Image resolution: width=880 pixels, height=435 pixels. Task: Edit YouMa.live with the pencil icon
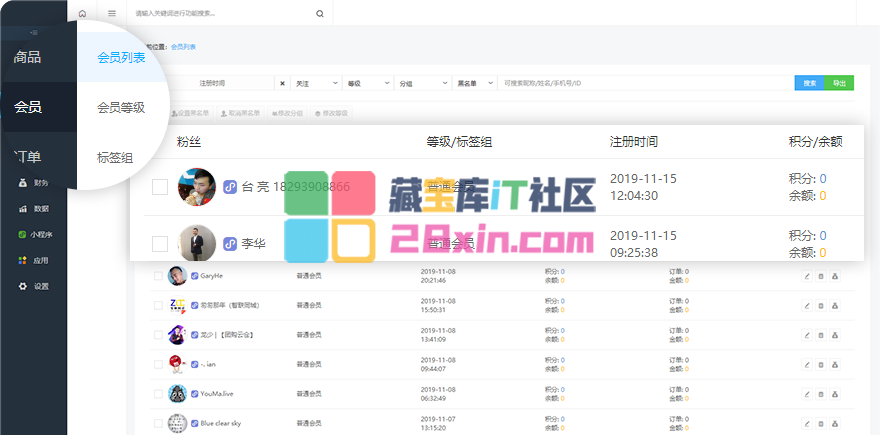coord(807,394)
